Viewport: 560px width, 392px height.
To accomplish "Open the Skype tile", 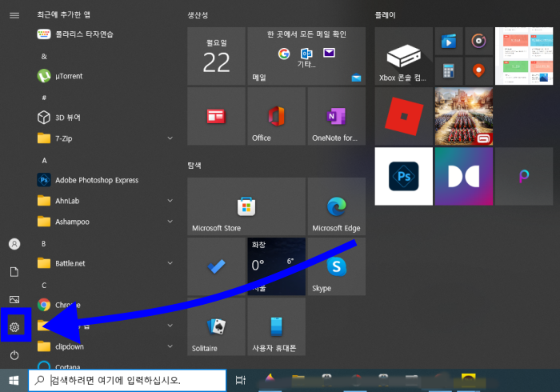I will coord(337,266).
